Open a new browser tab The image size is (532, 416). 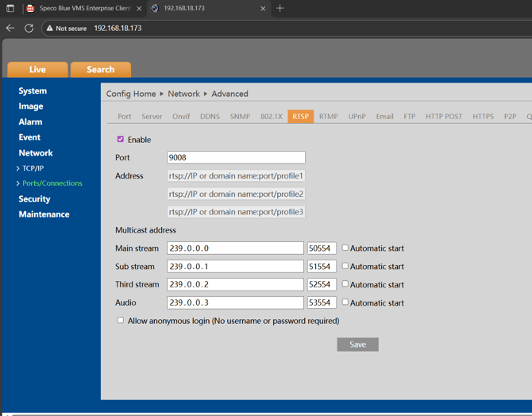tap(279, 8)
